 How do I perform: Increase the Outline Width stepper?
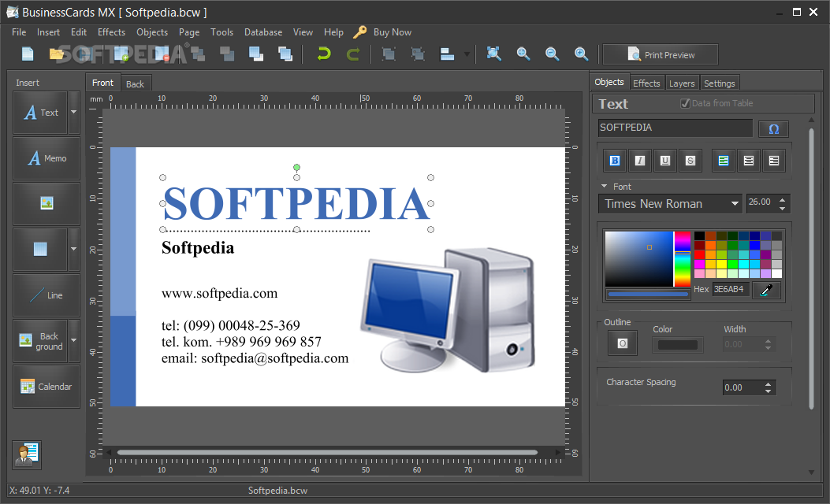pyautogui.click(x=768, y=340)
